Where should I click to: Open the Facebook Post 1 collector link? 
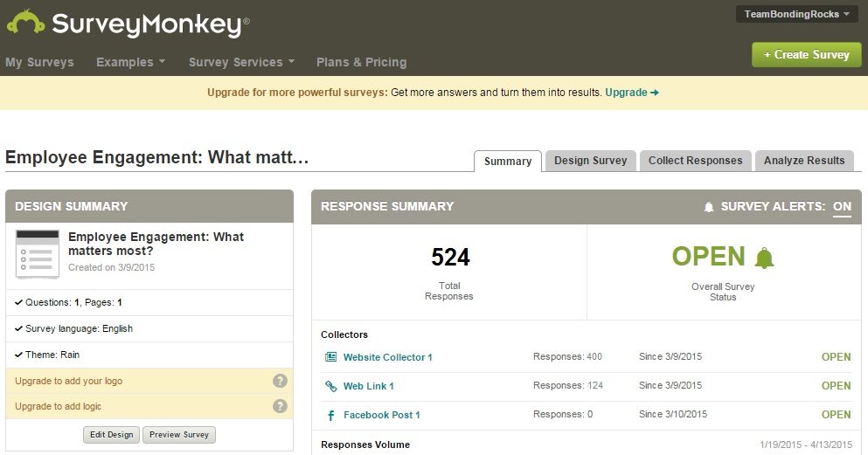tap(381, 415)
